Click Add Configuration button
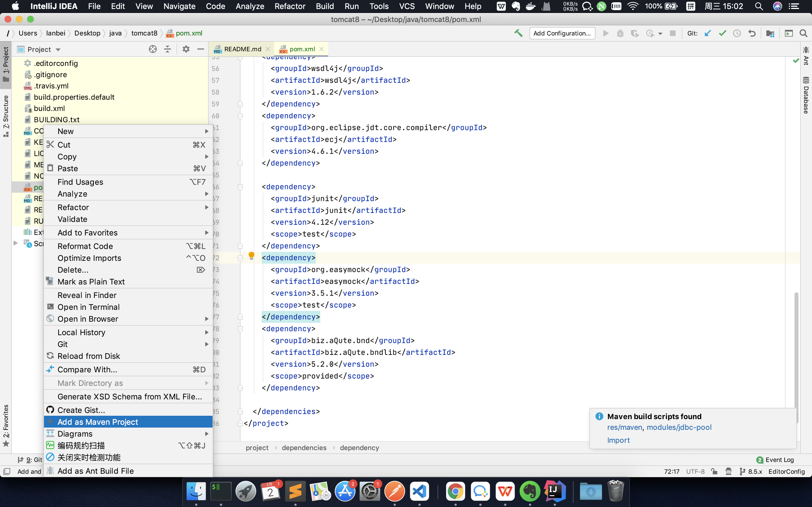Viewport: 812px width, 507px height. click(x=562, y=33)
